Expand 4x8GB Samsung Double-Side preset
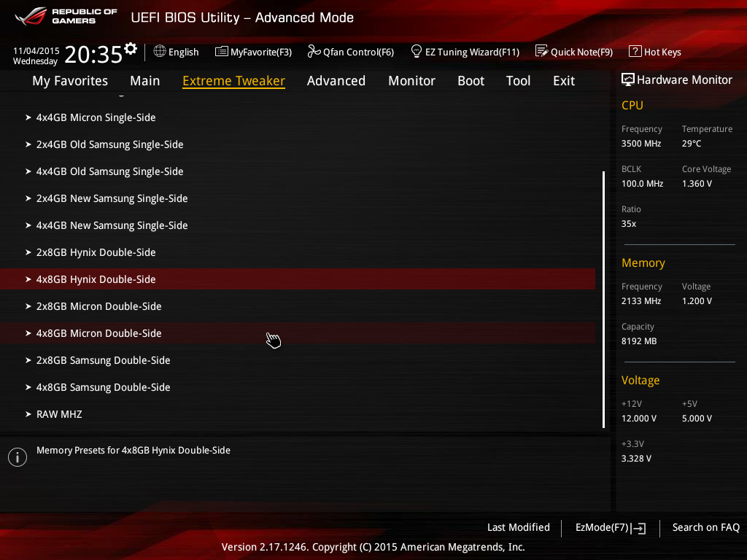 click(x=298, y=387)
